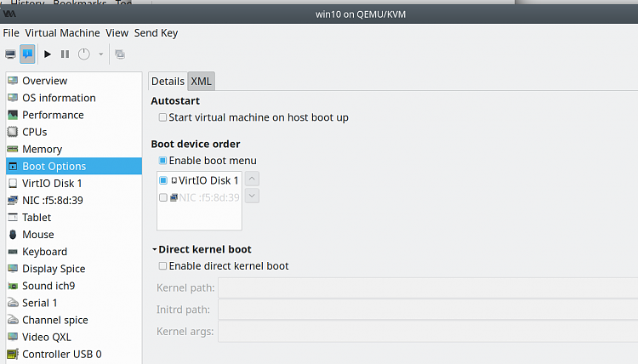The image size is (638, 364).
Task: Click the Performance graph icon in sidebar
Action: coord(13,115)
